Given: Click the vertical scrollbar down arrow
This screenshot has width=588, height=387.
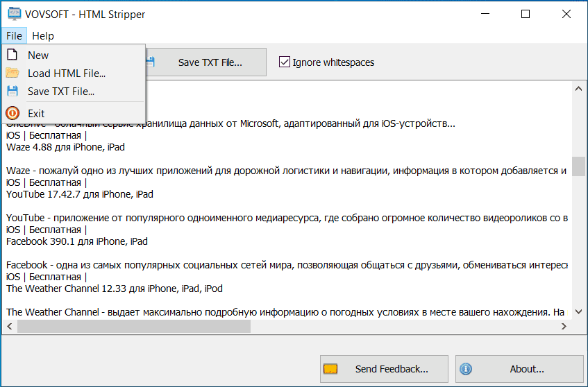Looking at the screenshot, I should [x=578, y=311].
